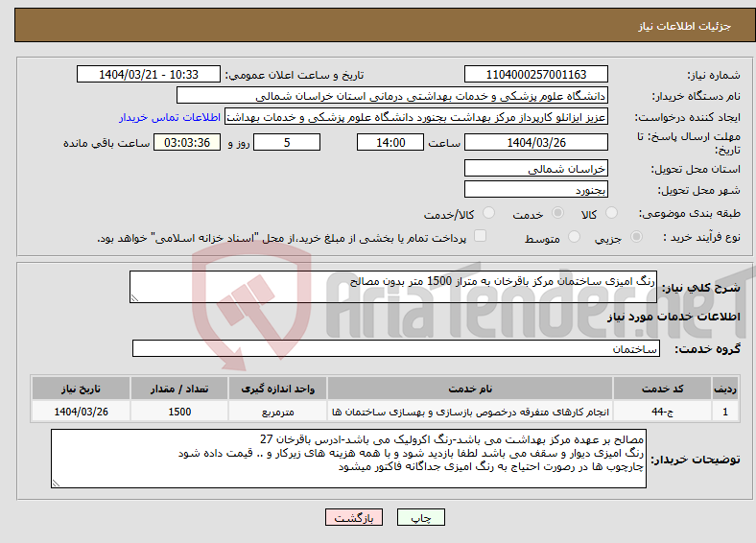Click the request creator field عزیز ایزانلو
This screenshot has width=756, height=543.
(x=416, y=117)
